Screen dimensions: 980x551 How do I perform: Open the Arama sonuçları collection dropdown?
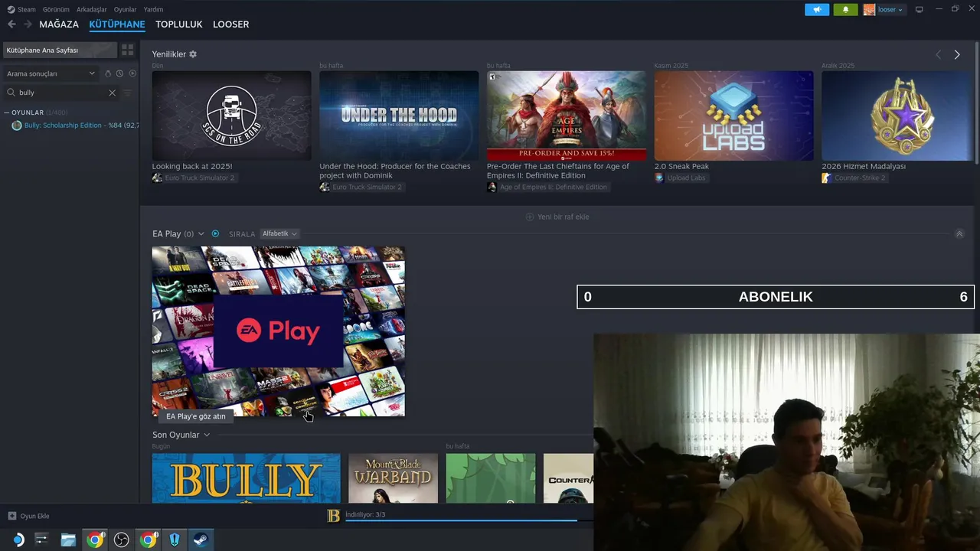tap(51, 73)
